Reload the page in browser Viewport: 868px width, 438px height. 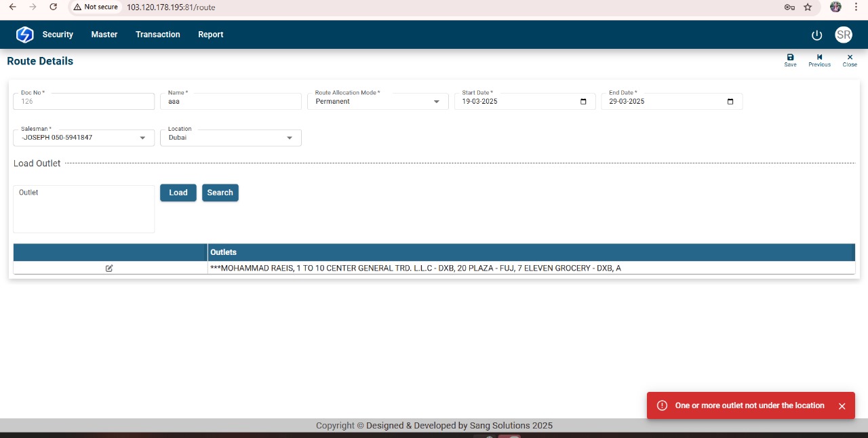(54, 7)
